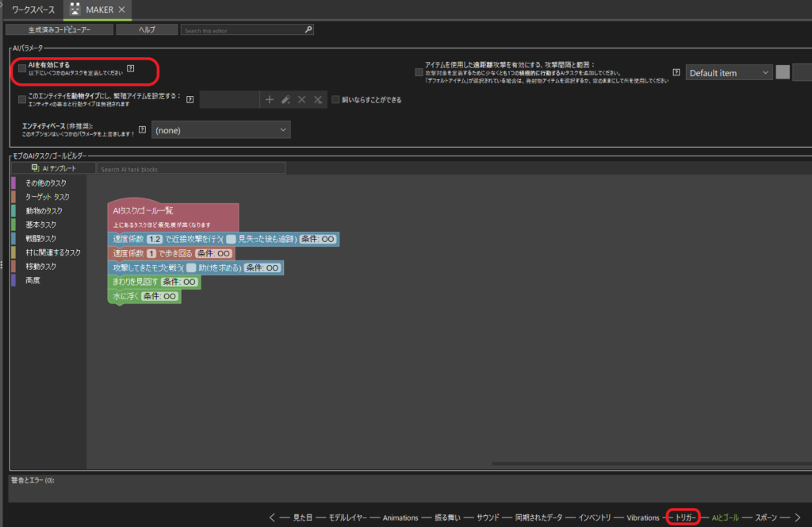
Task: Click the left arrow in bottom page navigation
Action: (272, 517)
